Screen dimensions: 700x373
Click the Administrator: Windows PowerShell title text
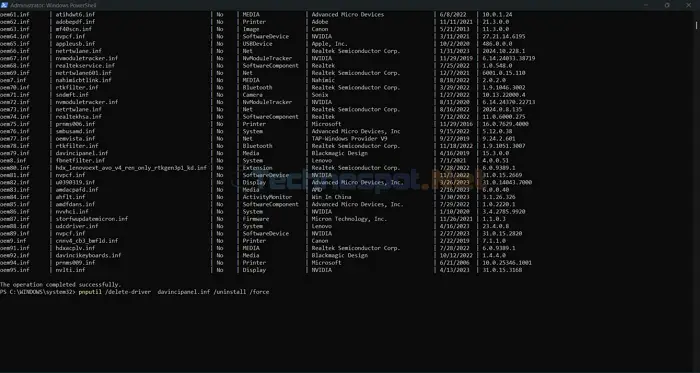(54, 5)
